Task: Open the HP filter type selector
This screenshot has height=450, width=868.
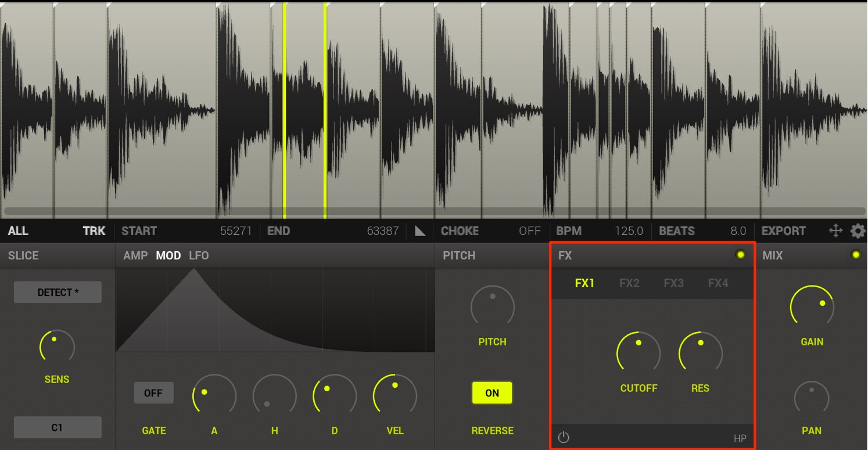Action: coord(740,438)
